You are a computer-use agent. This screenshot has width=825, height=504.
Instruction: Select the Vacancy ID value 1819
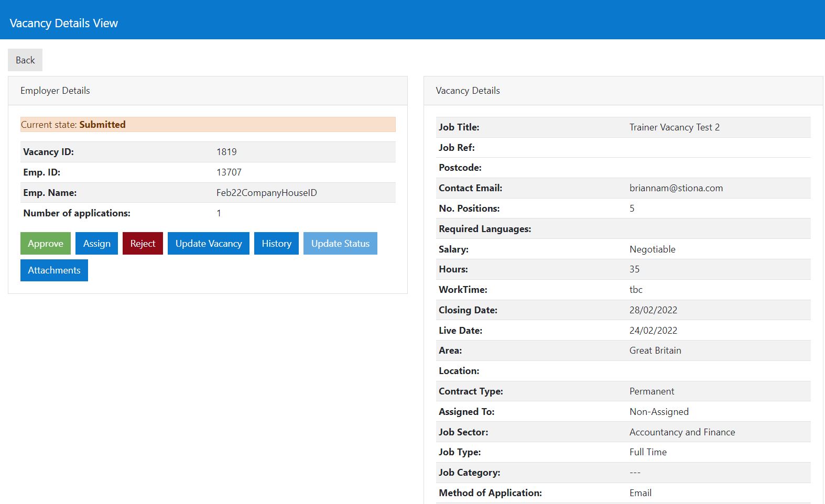point(226,152)
